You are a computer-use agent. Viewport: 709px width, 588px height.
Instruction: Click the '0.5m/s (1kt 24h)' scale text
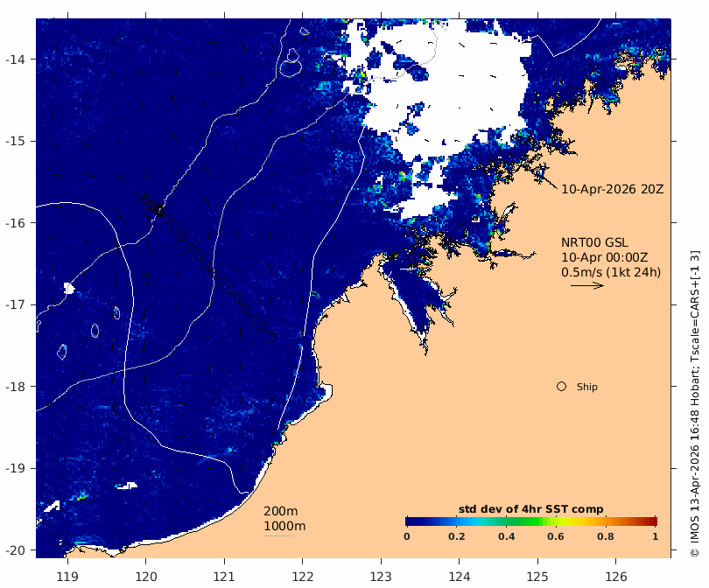click(x=611, y=272)
